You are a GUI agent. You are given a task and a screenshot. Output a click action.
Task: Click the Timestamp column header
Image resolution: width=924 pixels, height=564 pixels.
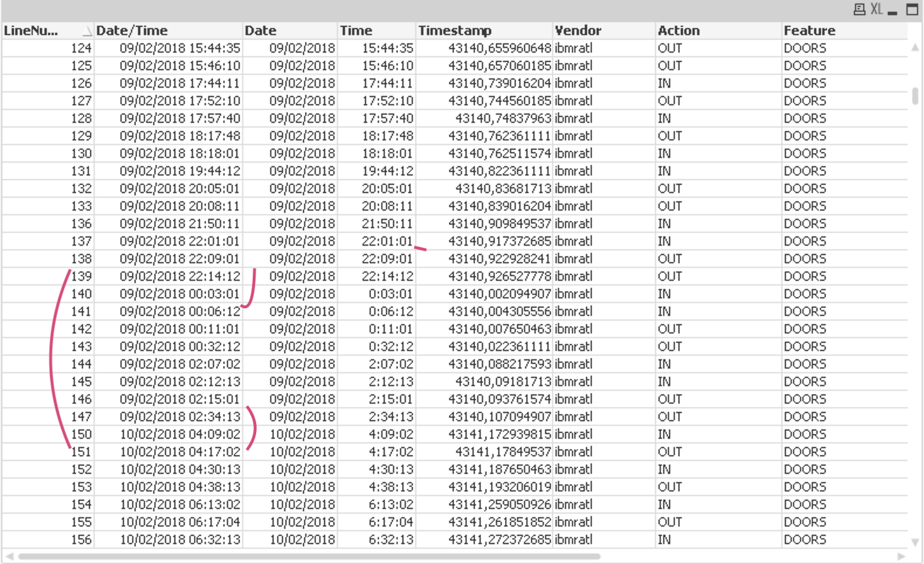click(x=455, y=30)
